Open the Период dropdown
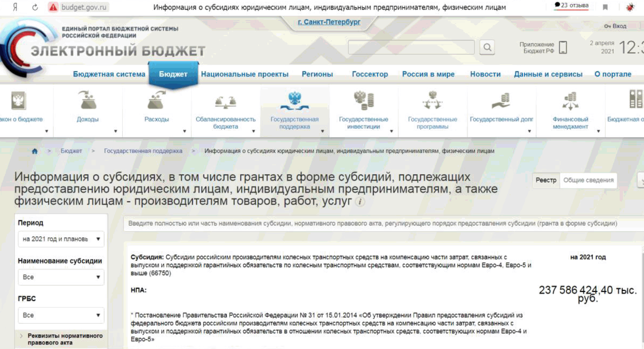Screen dimensions: 644x349 [61, 239]
